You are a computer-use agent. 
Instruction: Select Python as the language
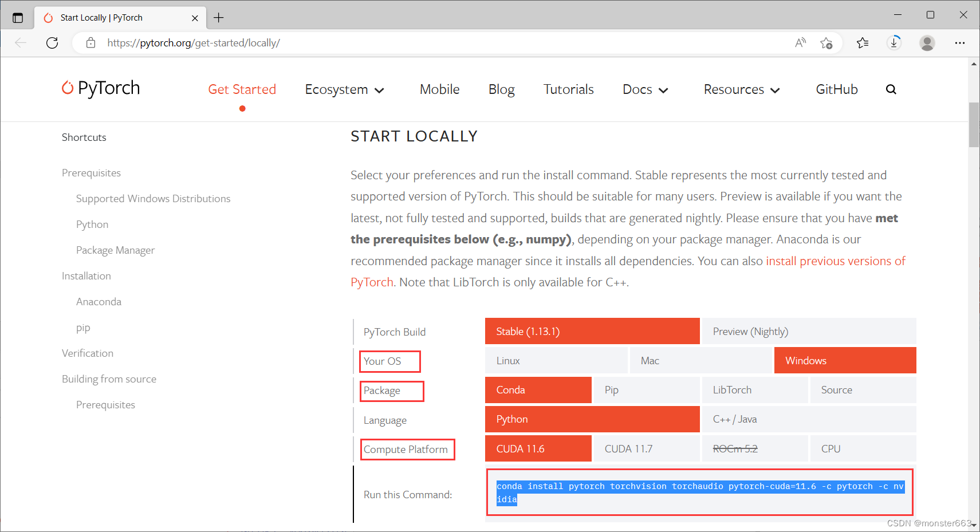point(592,419)
